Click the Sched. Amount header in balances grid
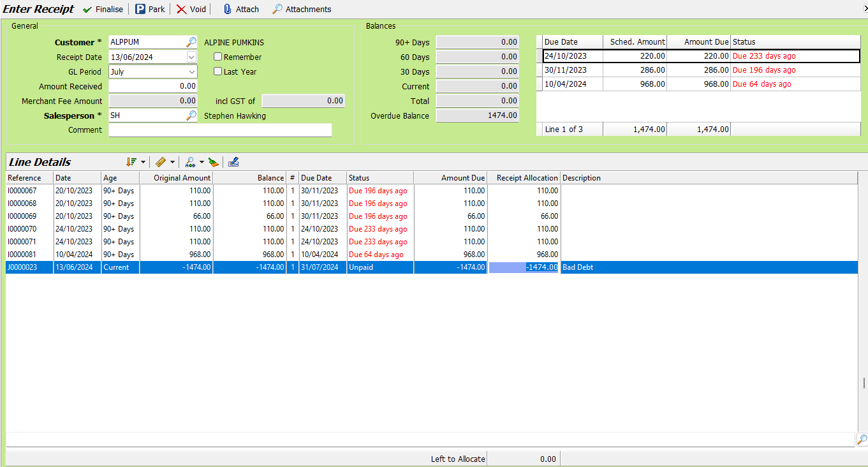 635,42
